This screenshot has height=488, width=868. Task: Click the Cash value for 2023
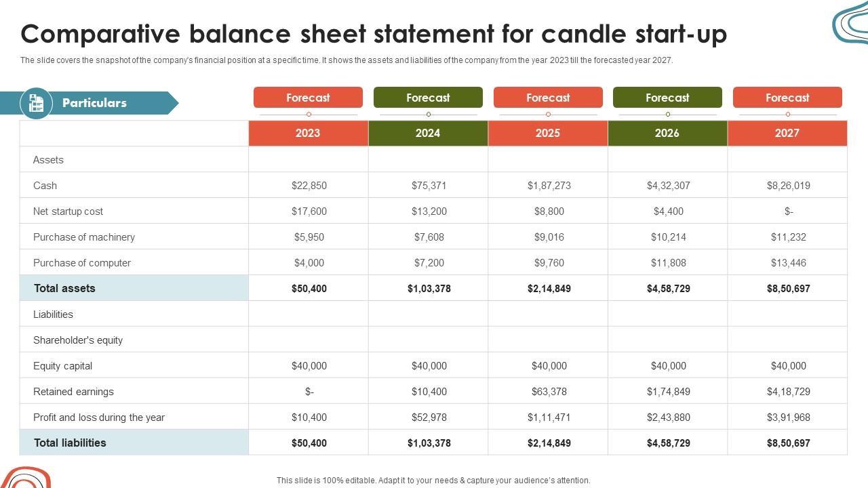pos(309,186)
